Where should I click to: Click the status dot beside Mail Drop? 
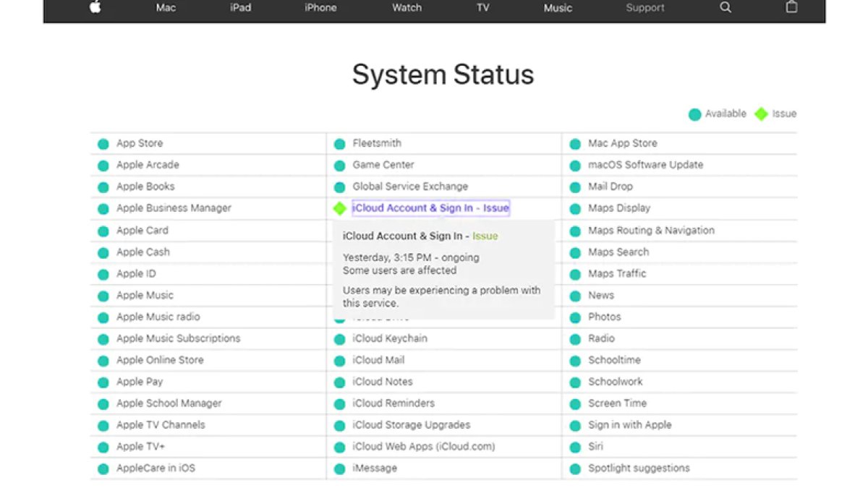575,187
